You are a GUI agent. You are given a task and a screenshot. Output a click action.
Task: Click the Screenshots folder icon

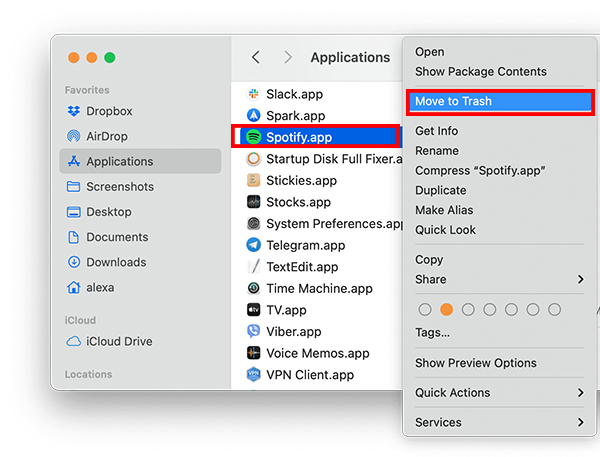coord(73,186)
